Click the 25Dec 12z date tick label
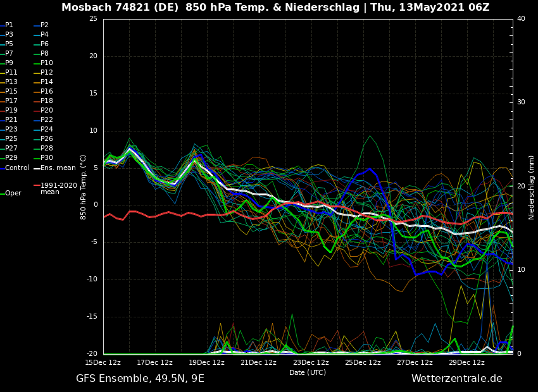 [363, 363]
